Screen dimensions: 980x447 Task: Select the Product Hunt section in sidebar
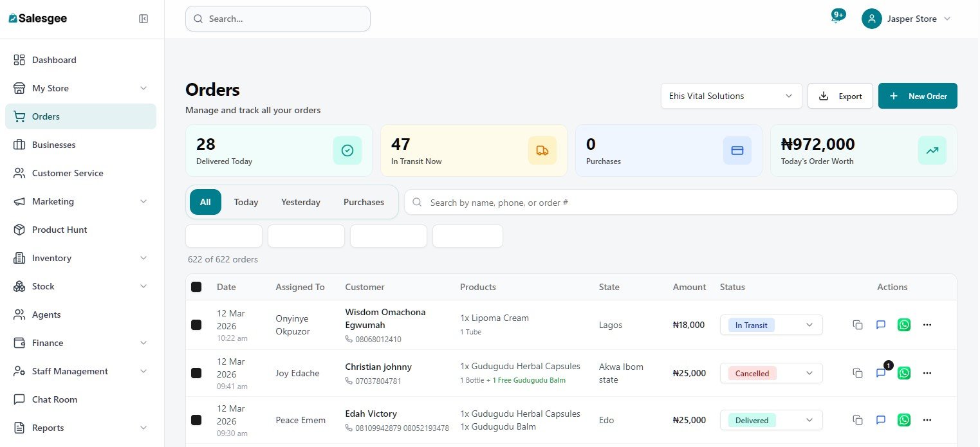pos(59,230)
